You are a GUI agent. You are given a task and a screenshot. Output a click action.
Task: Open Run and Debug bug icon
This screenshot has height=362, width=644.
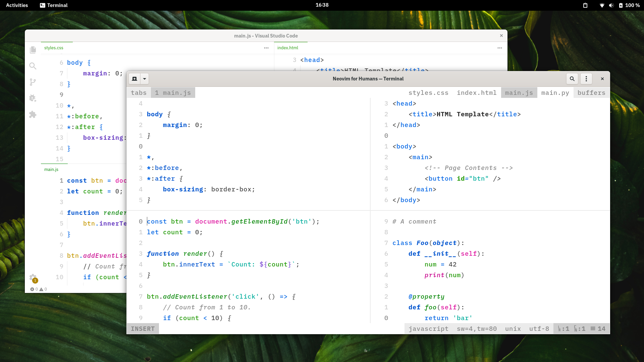tap(33, 98)
